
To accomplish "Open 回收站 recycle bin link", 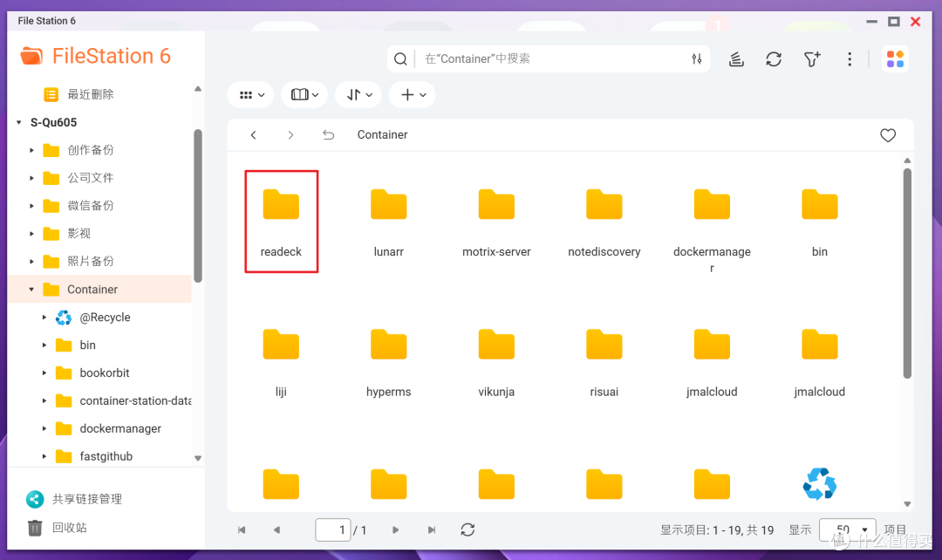I will (58, 528).
